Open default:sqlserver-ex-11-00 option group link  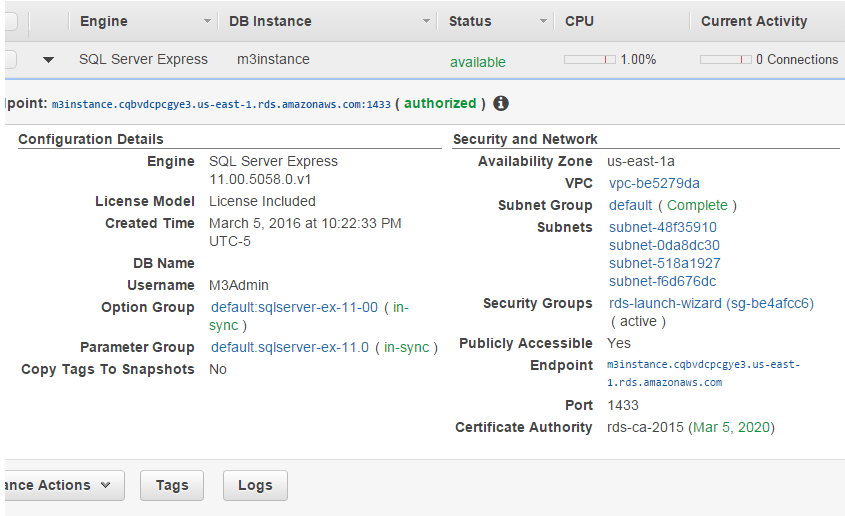click(x=294, y=307)
